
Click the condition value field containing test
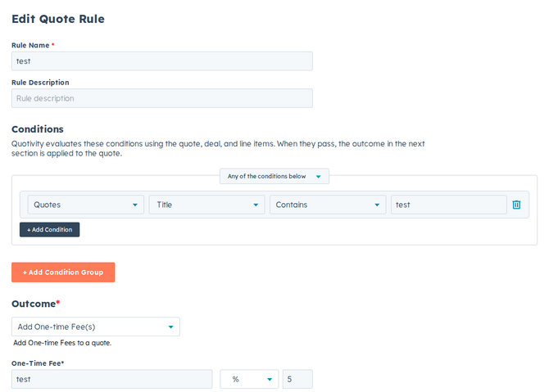click(449, 205)
